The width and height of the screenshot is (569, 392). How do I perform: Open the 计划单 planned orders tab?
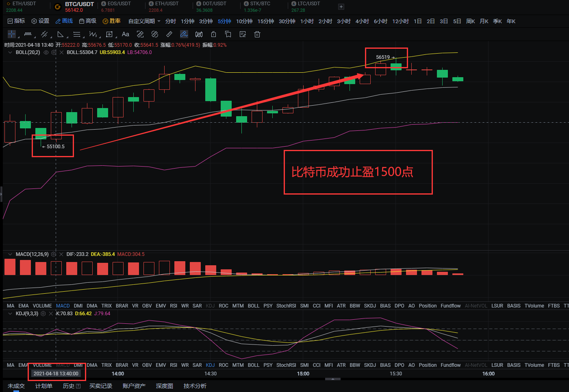[x=44, y=386]
